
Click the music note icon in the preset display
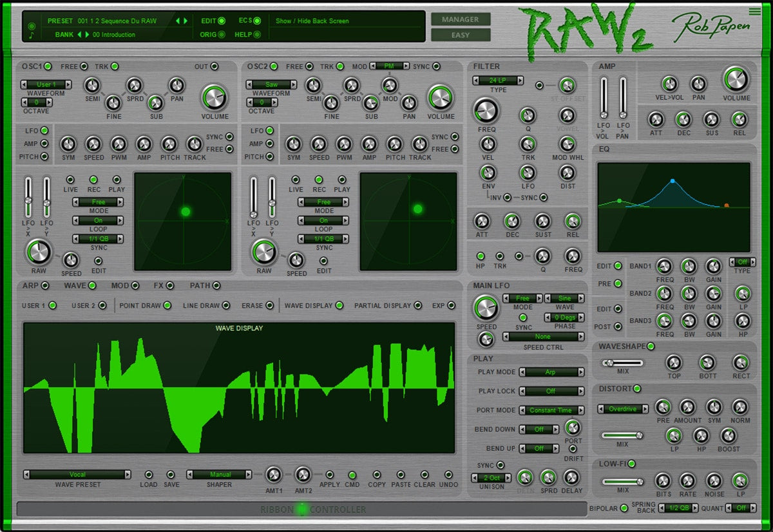pos(32,36)
